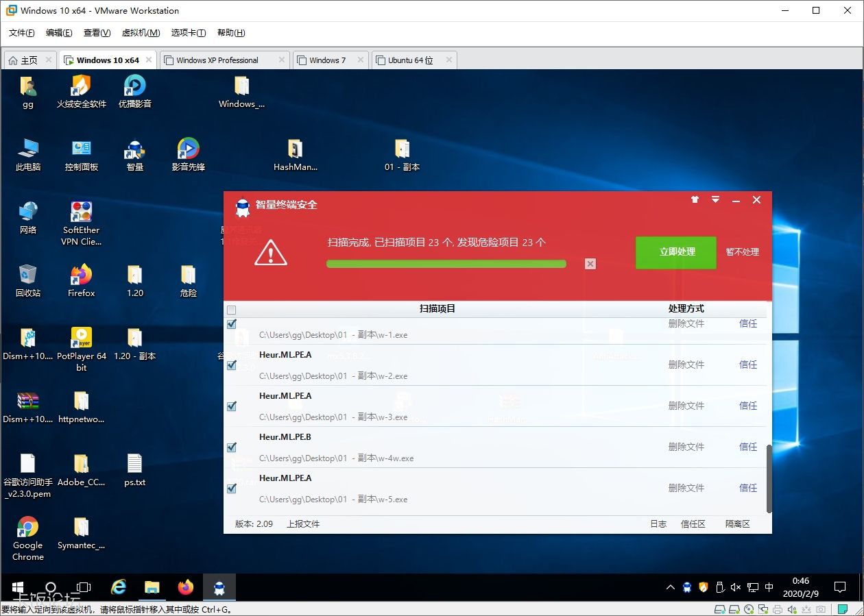The width and height of the screenshot is (864, 616).
Task: Click the muted volume icon in tray
Action: [736, 587]
